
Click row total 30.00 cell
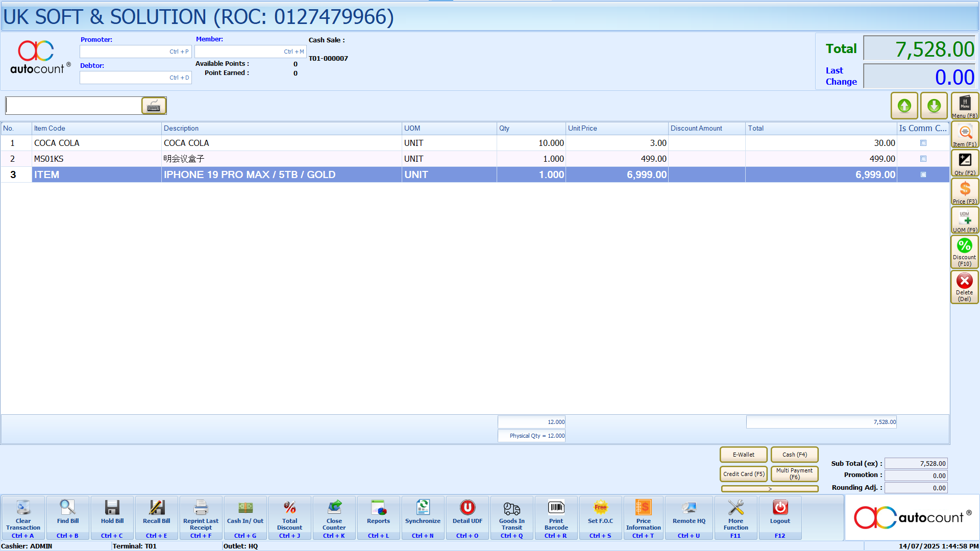pyautogui.click(x=821, y=143)
